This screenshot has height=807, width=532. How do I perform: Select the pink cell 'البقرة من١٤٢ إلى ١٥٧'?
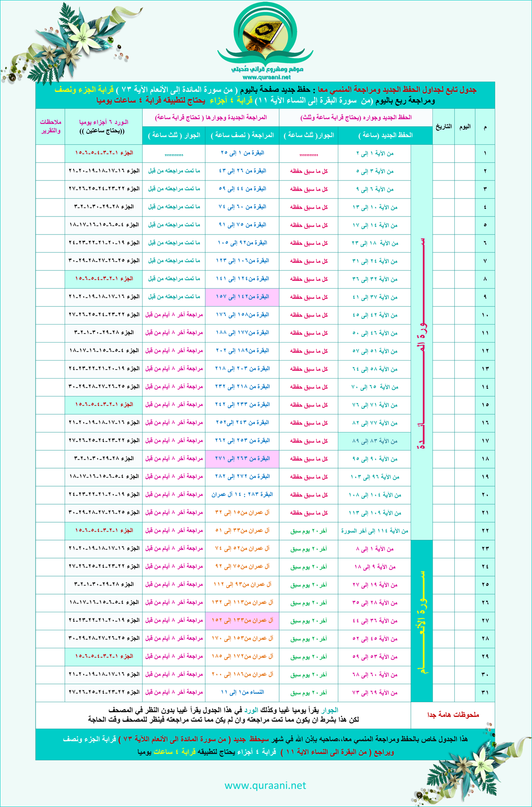click(x=242, y=297)
